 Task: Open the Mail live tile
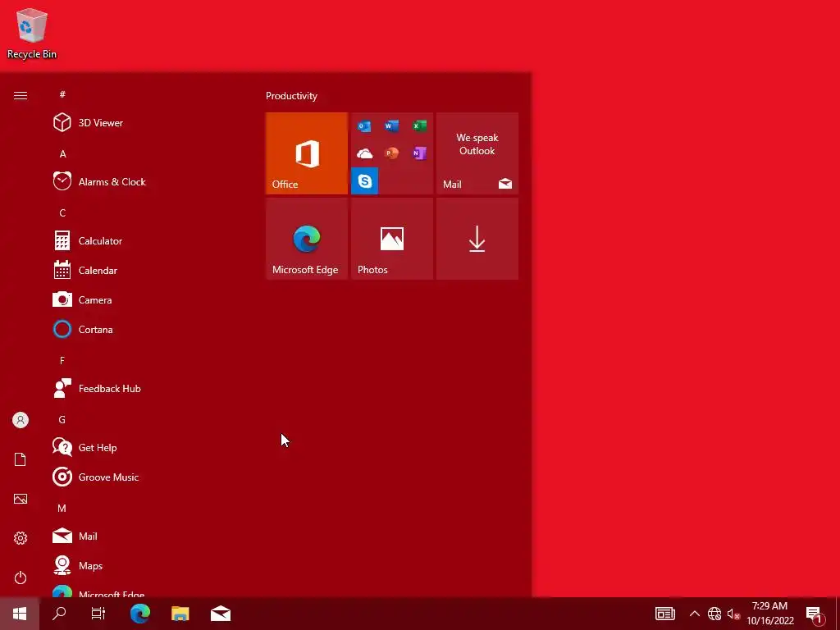coord(477,153)
